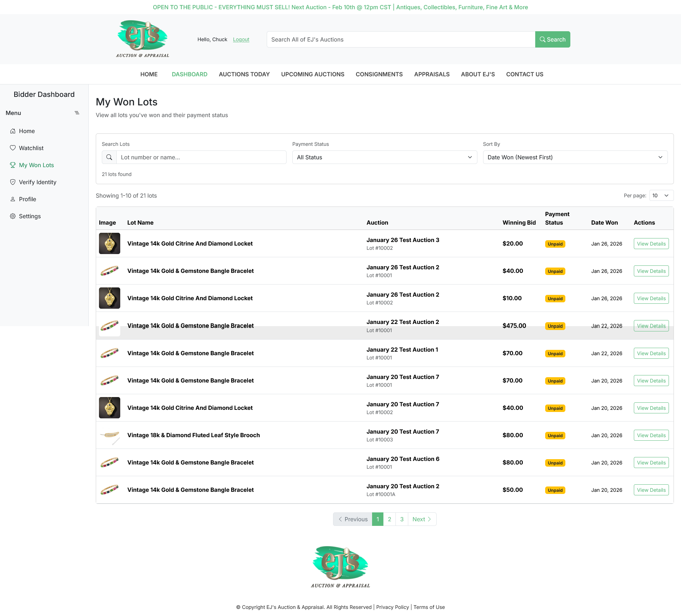This screenshot has width=681, height=616.
Task: View Details for the $475.00 lot
Action: (651, 326)
